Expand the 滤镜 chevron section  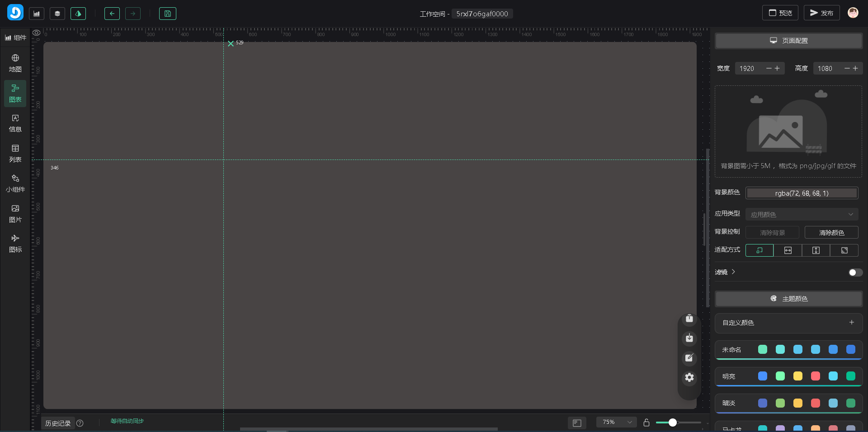733,272
